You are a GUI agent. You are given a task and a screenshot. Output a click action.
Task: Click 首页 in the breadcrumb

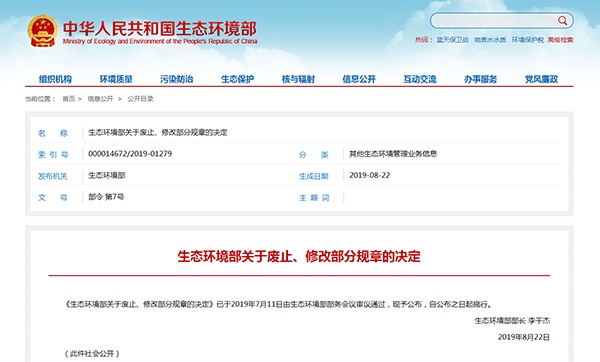[69, 99]
